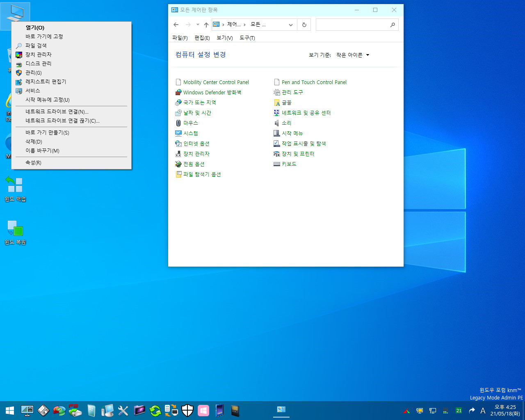
Task: Open 장치 관리자 in the control panel list
Action: [192, 154]
